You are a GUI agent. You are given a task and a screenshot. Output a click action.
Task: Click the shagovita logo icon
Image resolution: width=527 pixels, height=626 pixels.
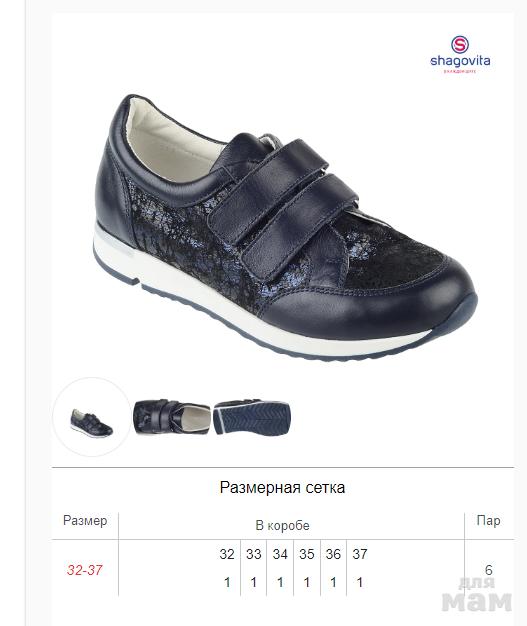pyautogui.click(x=460, y=44)
